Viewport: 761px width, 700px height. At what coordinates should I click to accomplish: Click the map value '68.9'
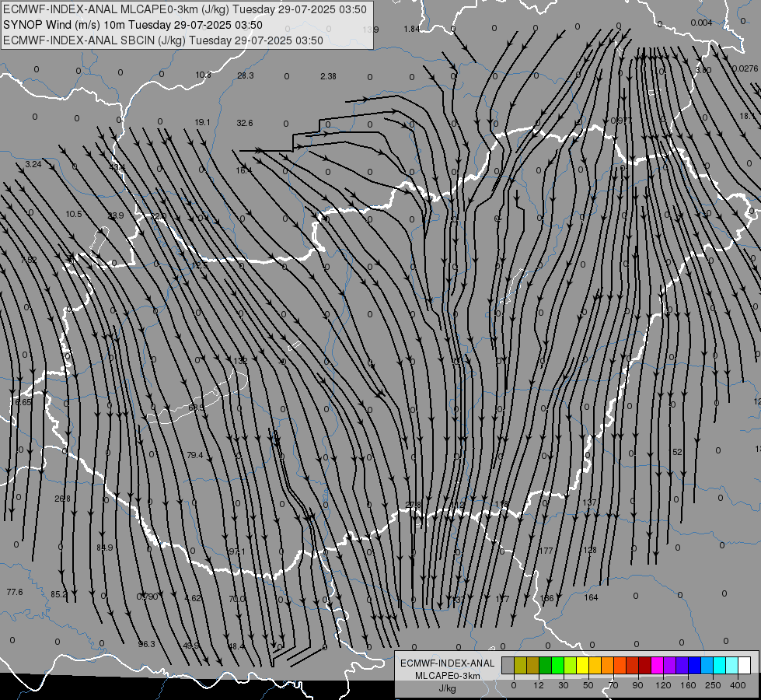coord(197,408)
